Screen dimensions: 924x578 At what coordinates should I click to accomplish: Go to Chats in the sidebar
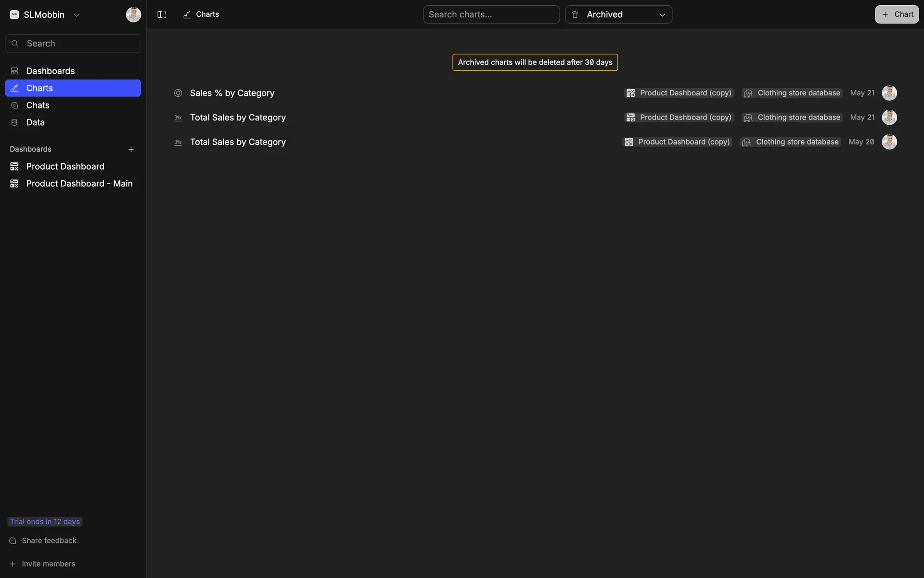pyautogui.click(x=38, y=105)
